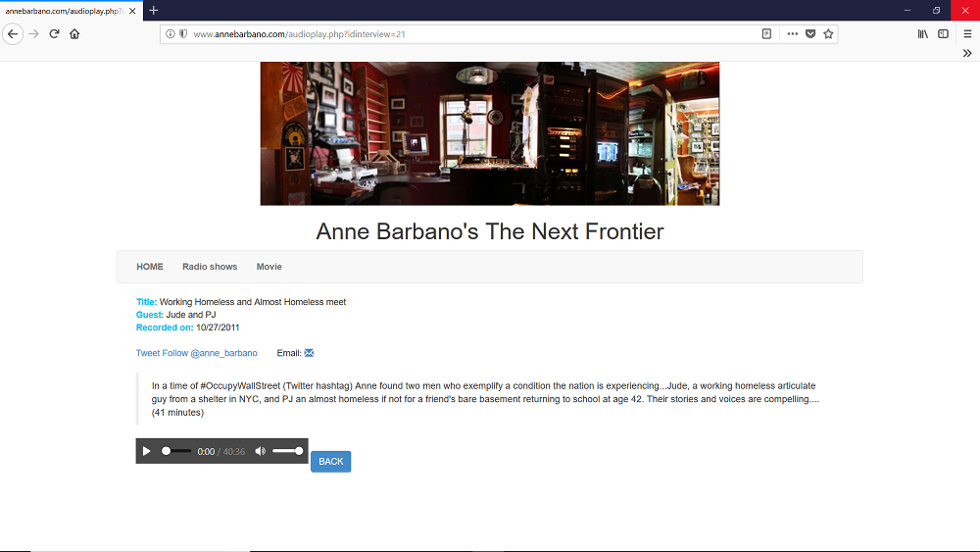Open the HOME navigation item
This screenshot has height=552, width=980.
150,267
